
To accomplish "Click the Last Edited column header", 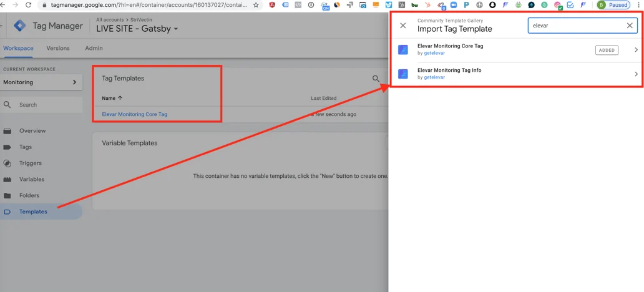I will click(x=324, y=98).
